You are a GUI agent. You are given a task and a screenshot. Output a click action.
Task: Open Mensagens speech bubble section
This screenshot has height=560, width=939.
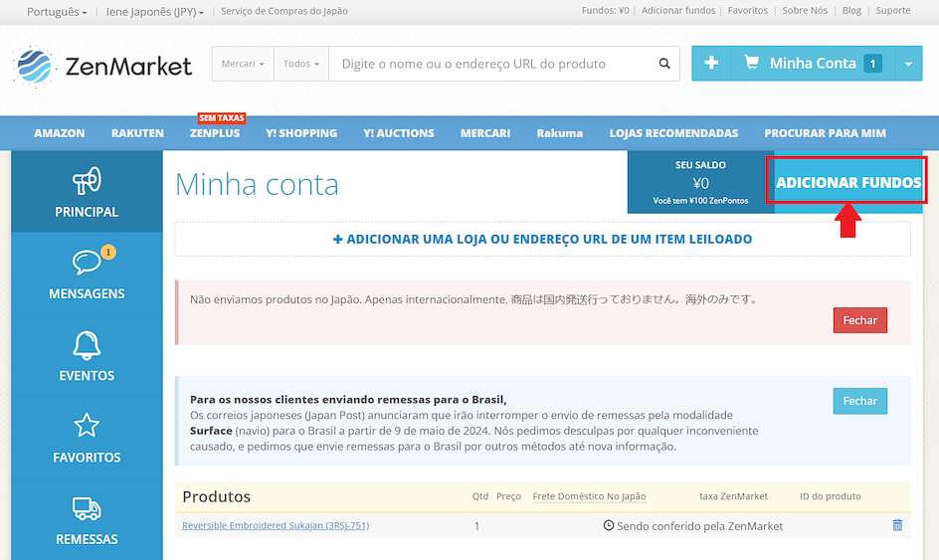pyautogui.click(x=87, y=274)
